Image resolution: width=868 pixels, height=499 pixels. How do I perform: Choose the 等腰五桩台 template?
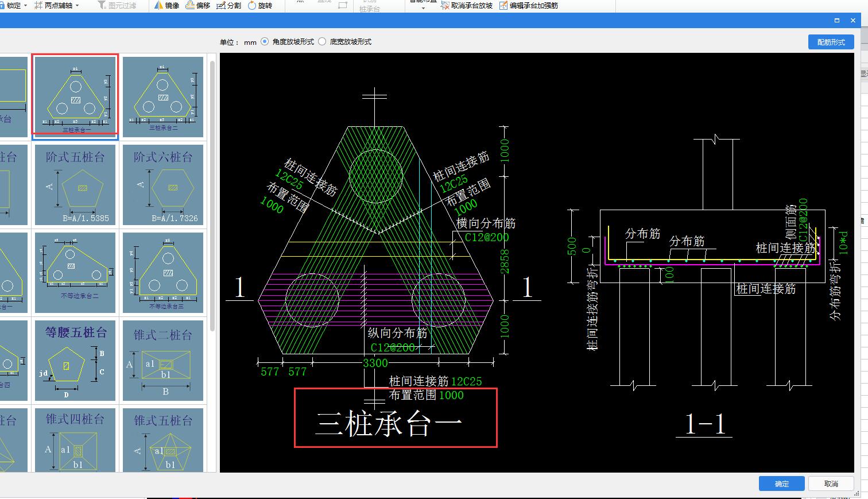coord(75,360)
